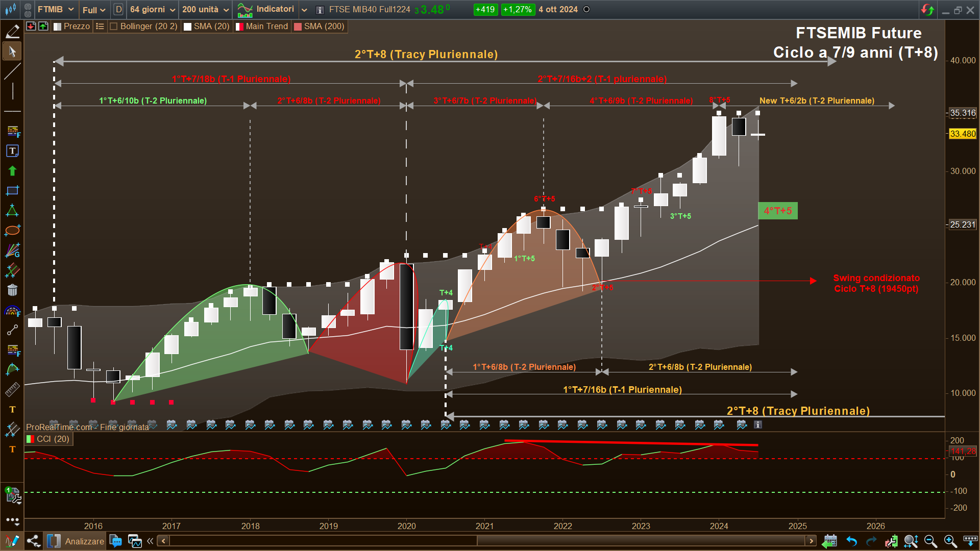This screenshot has width=980, height=551.
Task: Expand the bottom-right toolbar drop-down icon
Action: [x=970, y=541]
